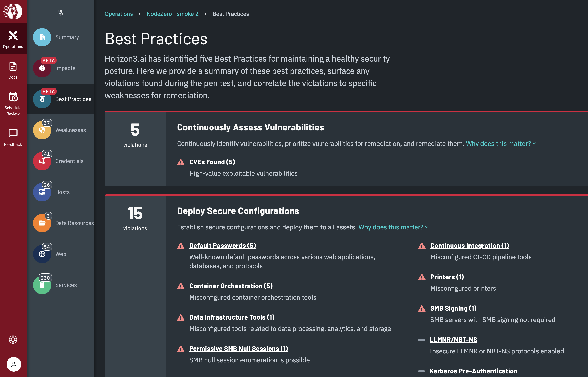Click the Default Passwords (5) link
This screenshot has height=377, width=588.
point(222,245)
